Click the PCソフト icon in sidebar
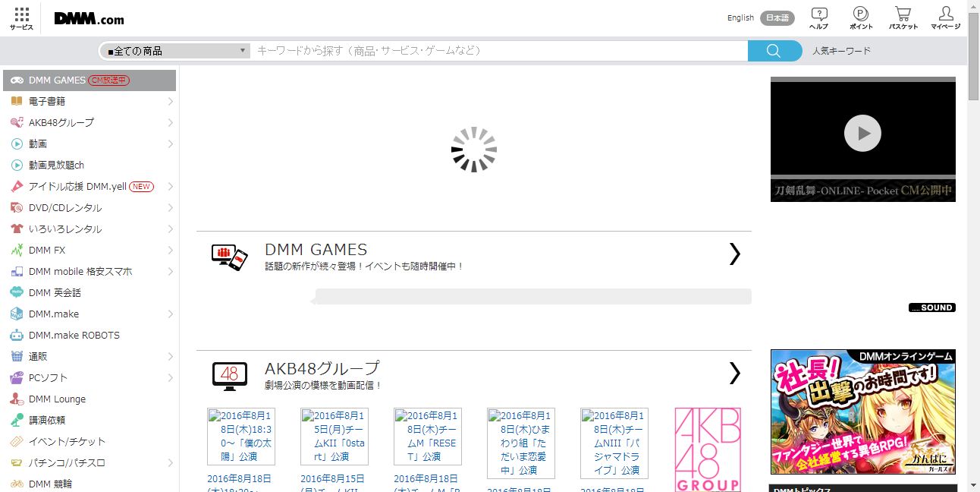The image size is (980, 492). [17, 377]
